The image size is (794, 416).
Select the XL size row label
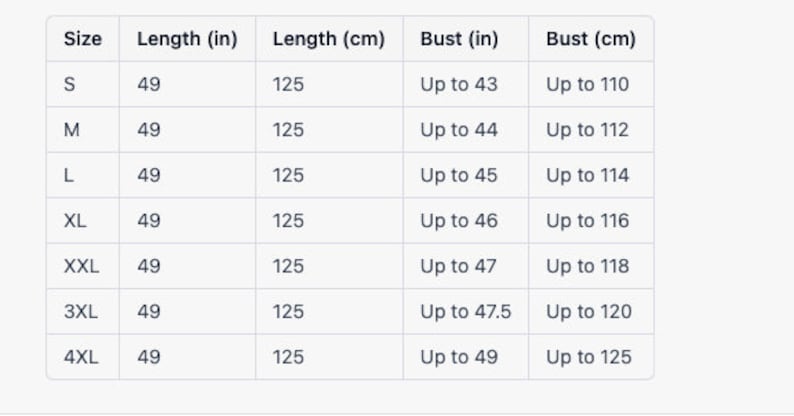75,221
